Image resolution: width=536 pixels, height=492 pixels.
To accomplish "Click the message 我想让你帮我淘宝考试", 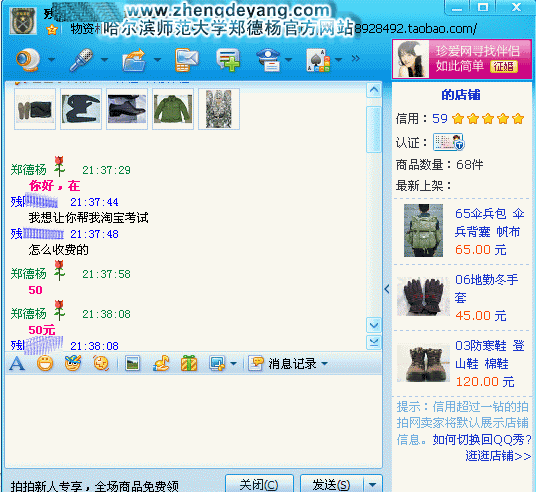I will 88,218.
